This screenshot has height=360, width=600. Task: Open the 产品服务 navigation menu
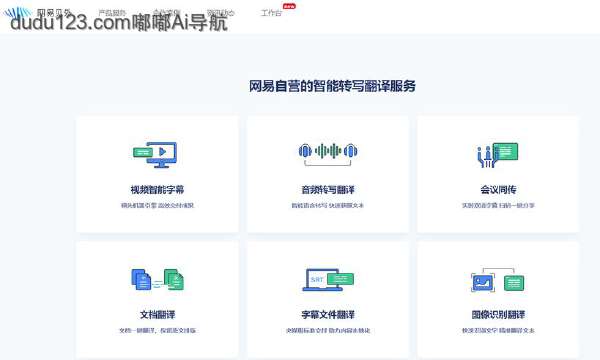click(x=112, y=13)
